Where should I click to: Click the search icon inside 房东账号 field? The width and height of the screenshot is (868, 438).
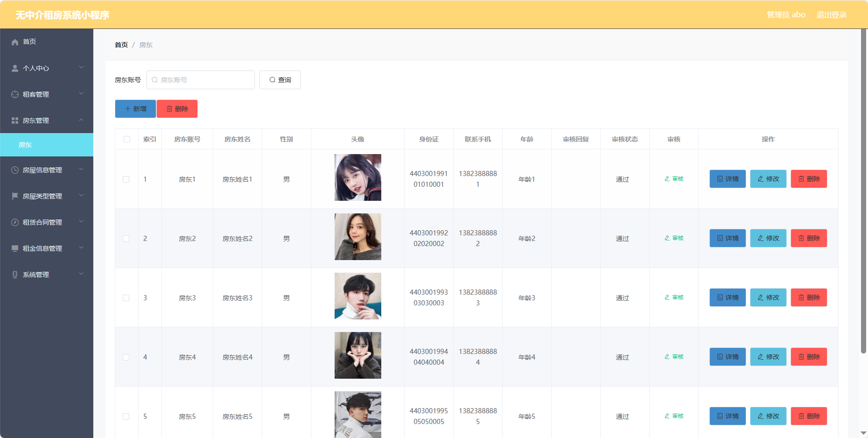click(x=154, y=80)
